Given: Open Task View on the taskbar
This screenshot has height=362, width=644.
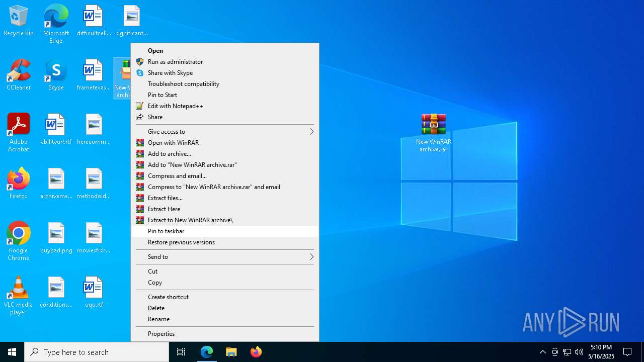Looking at the screenshot, I should 181,352.
